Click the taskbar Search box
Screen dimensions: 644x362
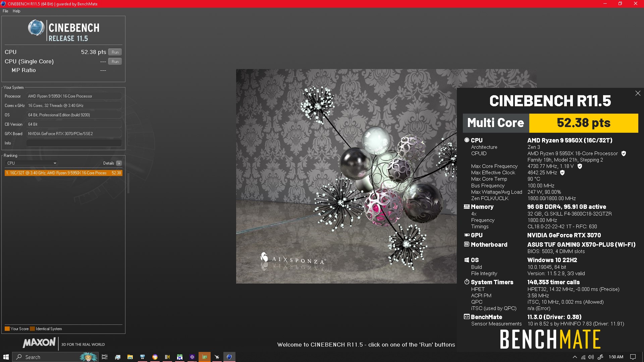point(55,357)
